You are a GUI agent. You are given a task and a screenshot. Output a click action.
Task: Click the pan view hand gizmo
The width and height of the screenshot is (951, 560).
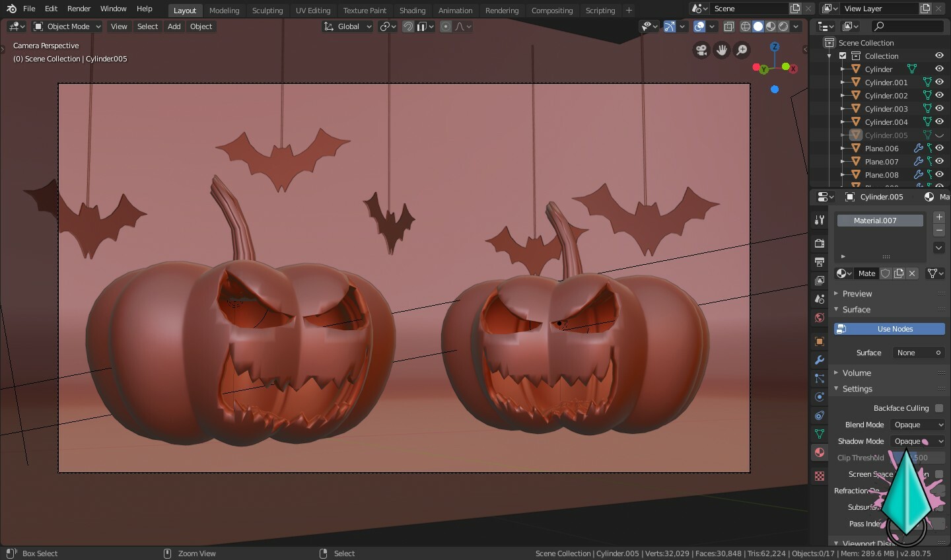[x=722, y=50]
